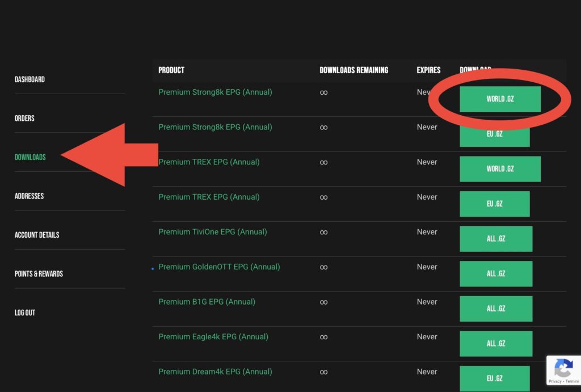The width and height of the screenshot is (581, 392).
Task: Click the Downloads Remaining column header
Action: [354, 70]
